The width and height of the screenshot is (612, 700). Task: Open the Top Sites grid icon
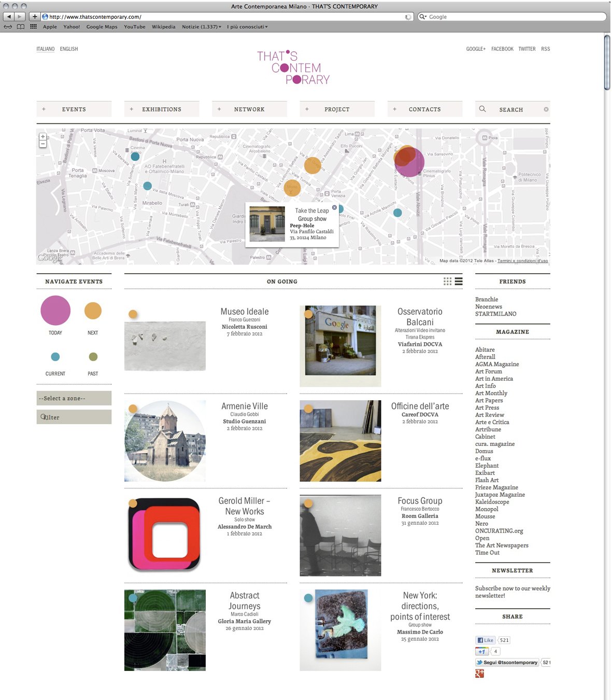tap(33, 26)
